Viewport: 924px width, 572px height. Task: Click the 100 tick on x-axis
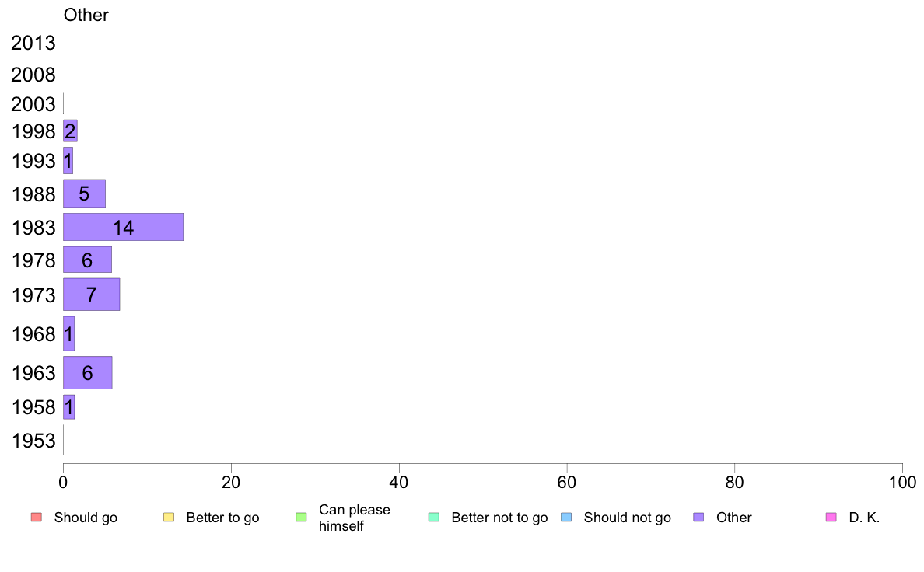point(902,483)
